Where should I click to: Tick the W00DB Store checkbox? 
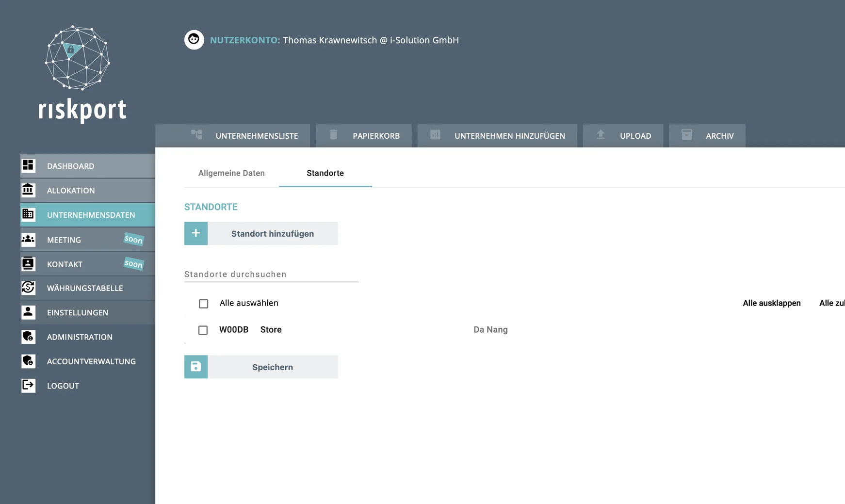[x=203, y=330]
